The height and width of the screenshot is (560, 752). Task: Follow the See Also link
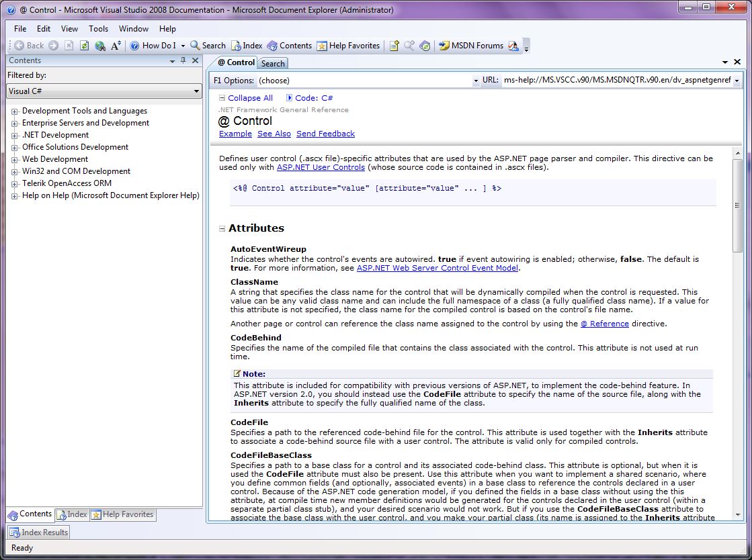tap(274, 134)
